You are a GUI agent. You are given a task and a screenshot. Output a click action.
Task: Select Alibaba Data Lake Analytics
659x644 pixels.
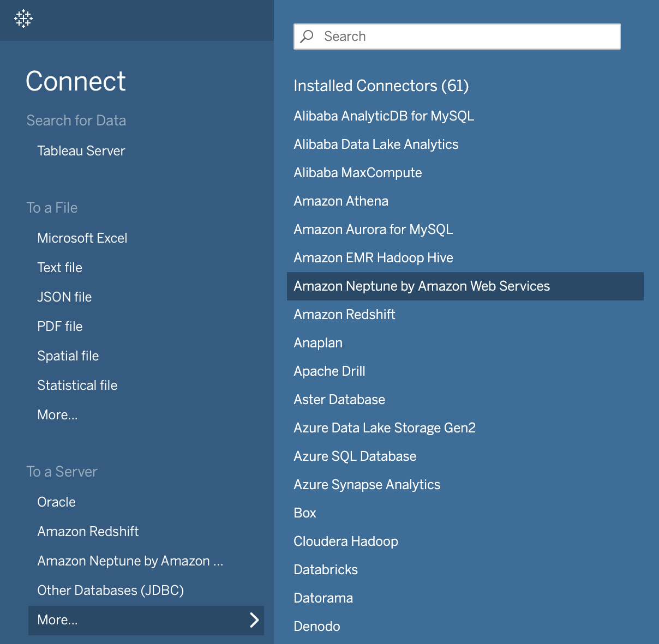click(376, 145)
